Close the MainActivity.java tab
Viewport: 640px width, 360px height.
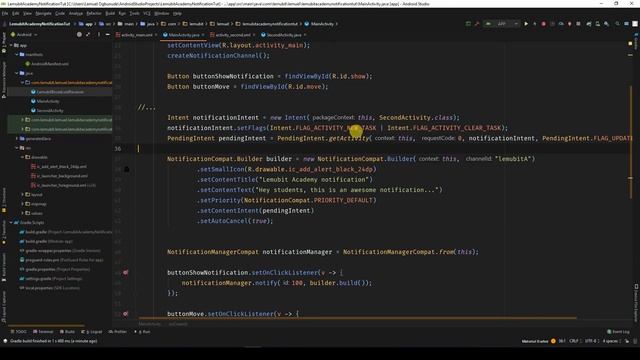[203, 35]
